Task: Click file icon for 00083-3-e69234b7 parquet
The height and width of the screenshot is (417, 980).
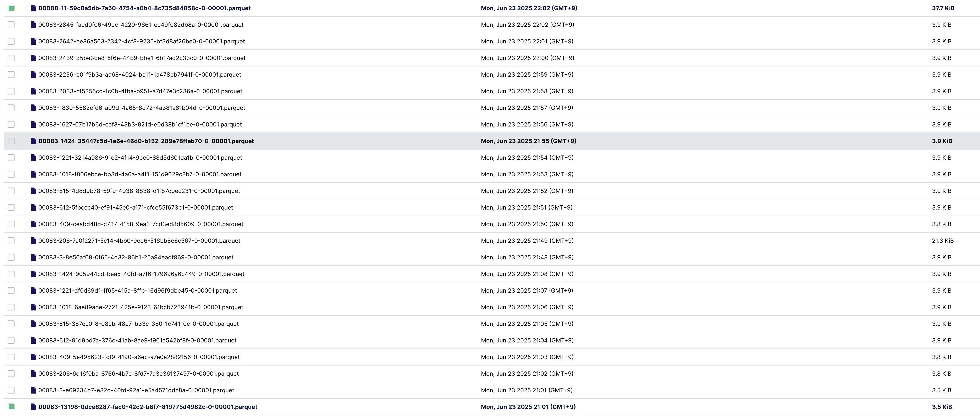Action: click(x=33, y=390)
